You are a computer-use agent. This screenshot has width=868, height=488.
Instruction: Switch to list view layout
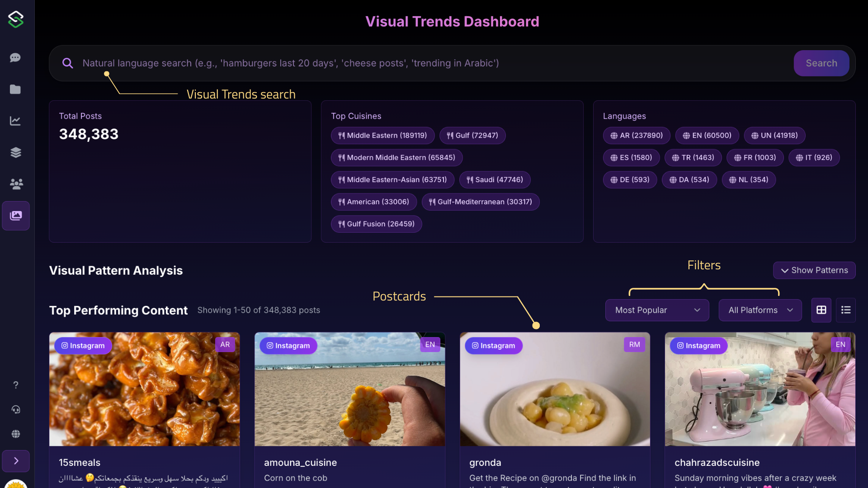point(845,310)
